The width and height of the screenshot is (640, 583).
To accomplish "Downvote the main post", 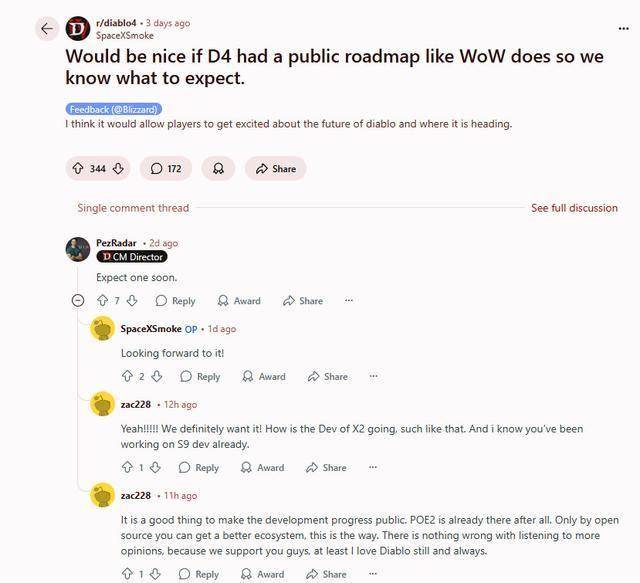I will [x=118, y=168].
